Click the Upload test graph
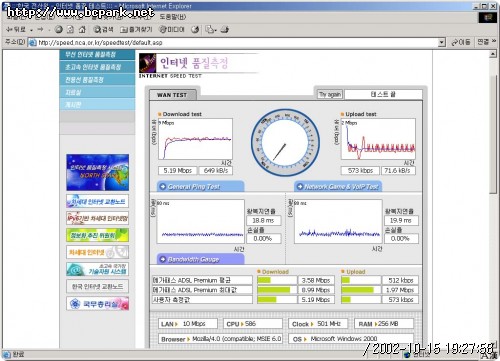This screenshot has height=361, width=500. pyautogui.click(x=378, y=139)
